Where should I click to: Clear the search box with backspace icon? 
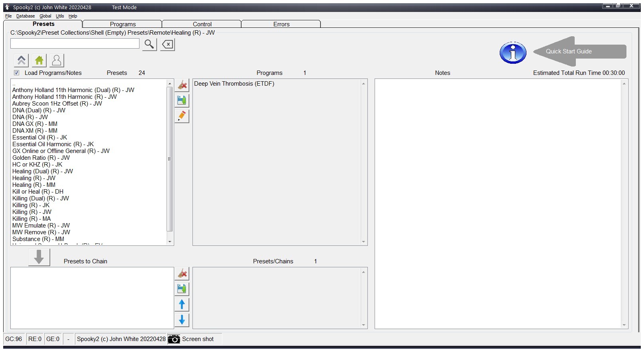[168, 44]
